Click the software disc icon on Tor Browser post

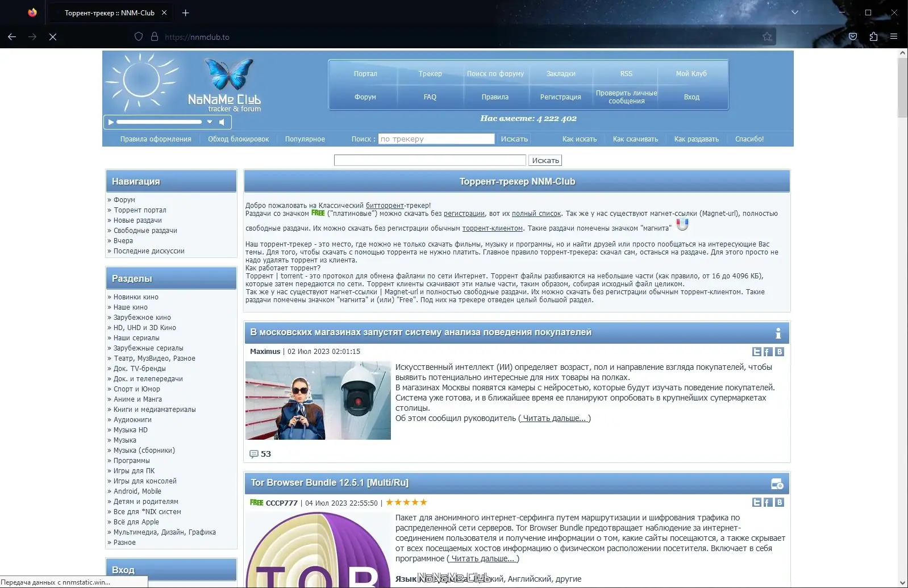point(777,483)
